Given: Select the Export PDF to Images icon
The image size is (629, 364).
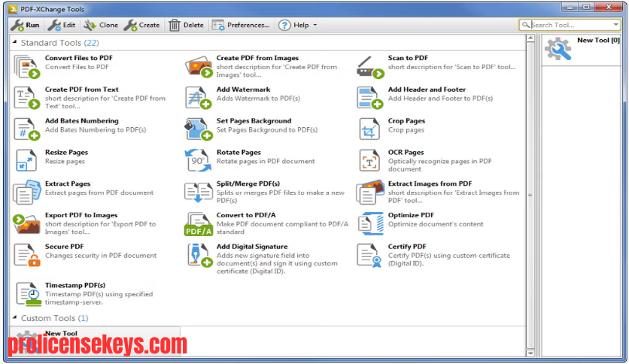Looking at the screenshot, I should point(26,223).
